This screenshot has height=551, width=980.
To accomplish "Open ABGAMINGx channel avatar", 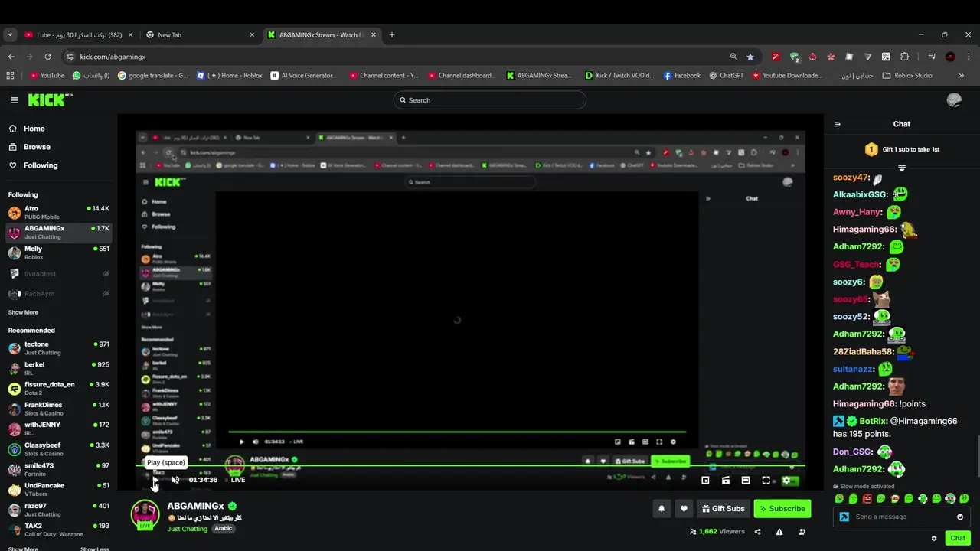I will 145,515.
